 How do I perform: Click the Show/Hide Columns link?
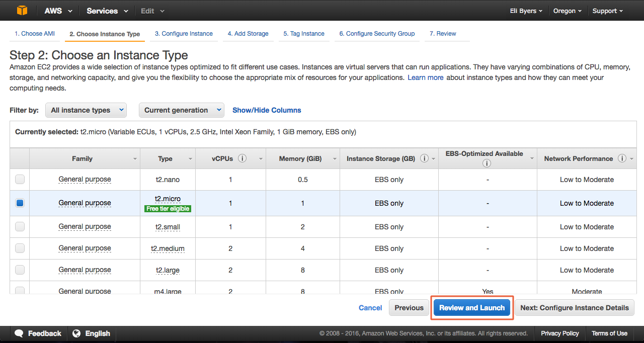[267, 110]
